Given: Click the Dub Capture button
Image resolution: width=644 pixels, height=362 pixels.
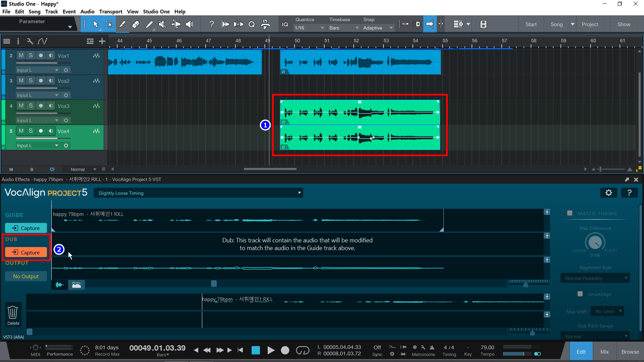Looking at the screenshot, I should pyautogui.click(x=26, y=252).
